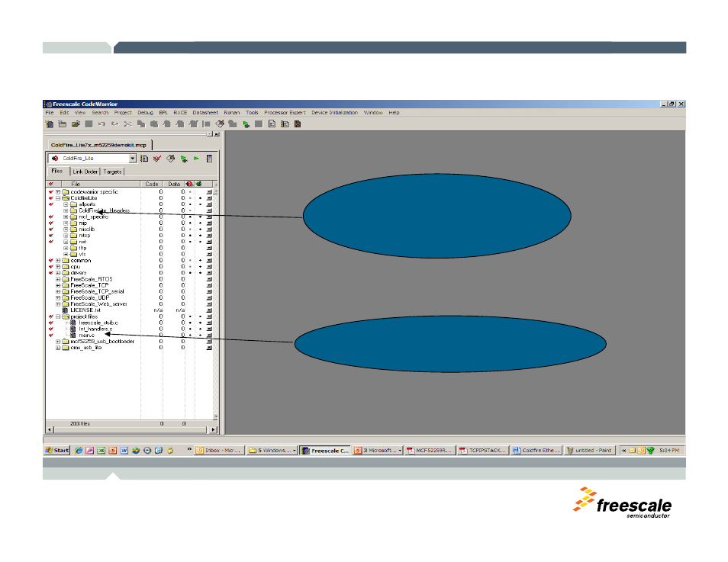
Task: Click the Stop build square icon in main toolbar
Action: [x=259, y=124]
